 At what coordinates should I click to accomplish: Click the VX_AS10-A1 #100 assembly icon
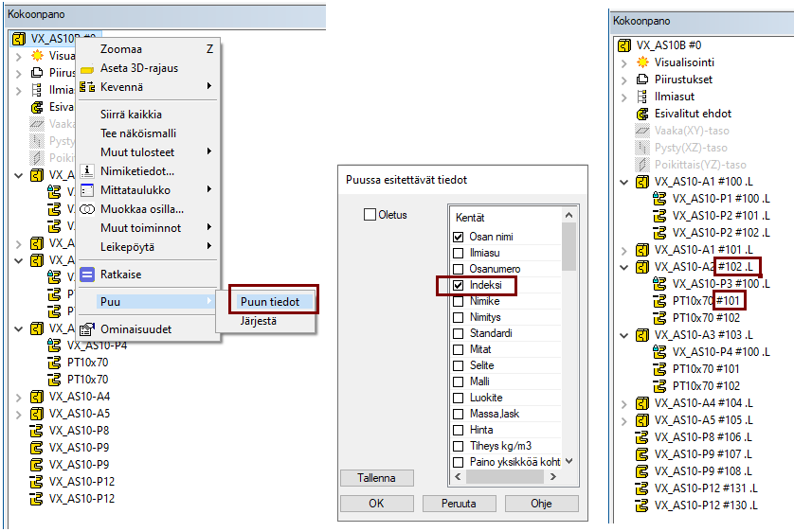[x=642, y=182]
